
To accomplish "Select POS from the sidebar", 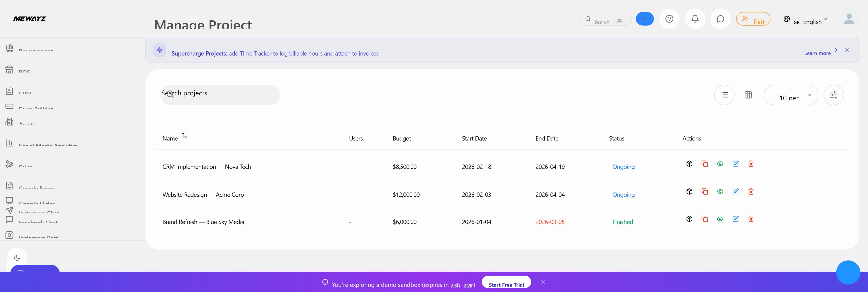I will pos(24,70).
